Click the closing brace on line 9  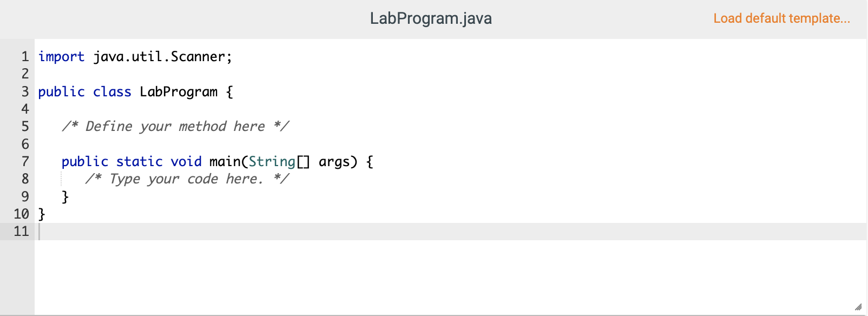click(65, 196)
